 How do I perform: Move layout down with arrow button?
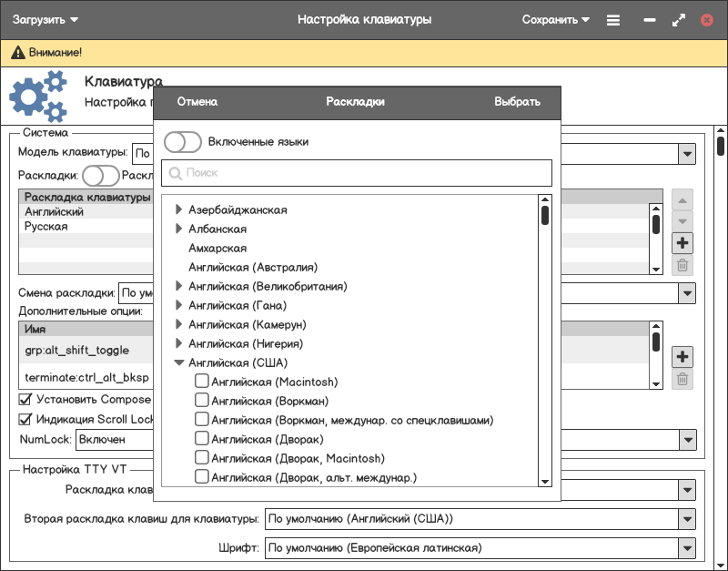coord(682,221)
